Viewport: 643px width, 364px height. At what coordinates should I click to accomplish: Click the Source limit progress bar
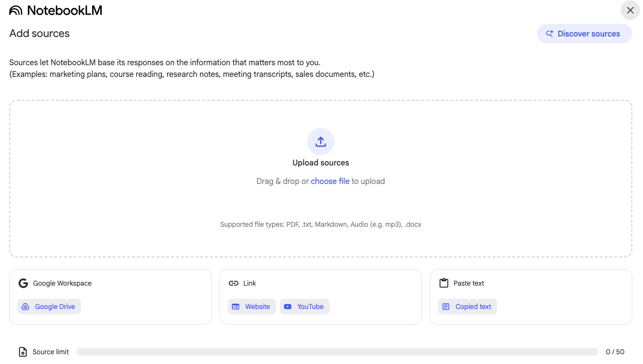point(337,352)
